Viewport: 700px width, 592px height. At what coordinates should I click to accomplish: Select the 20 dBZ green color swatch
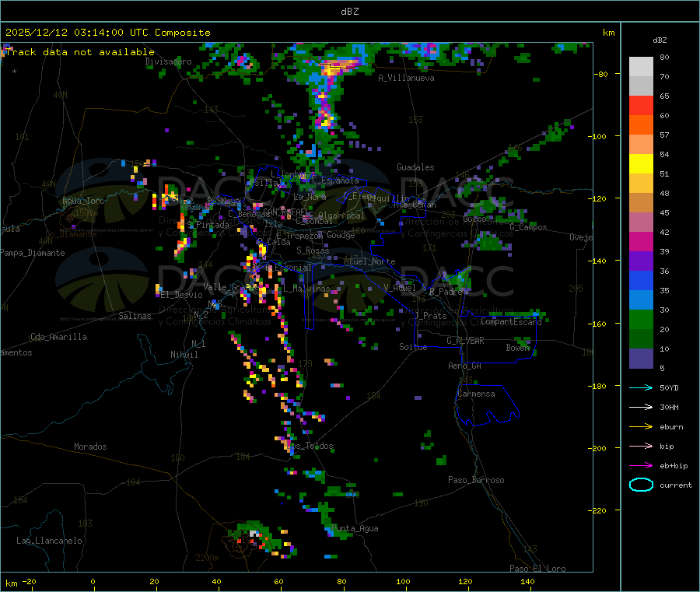[x=641, y=319]
